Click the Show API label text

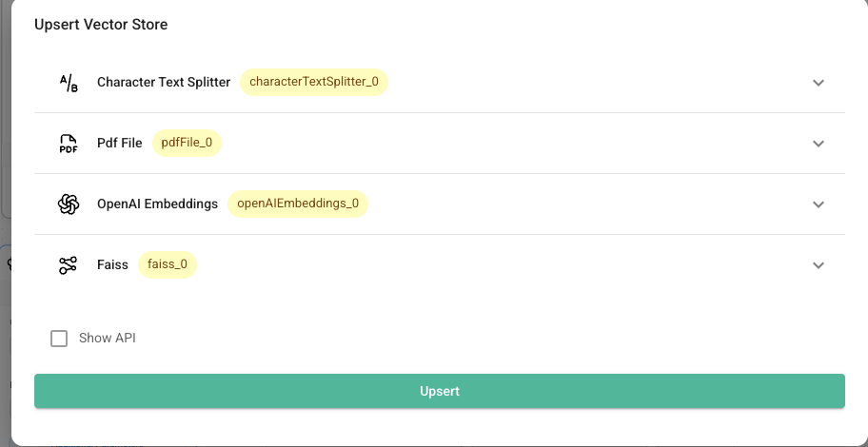(108, 339)
